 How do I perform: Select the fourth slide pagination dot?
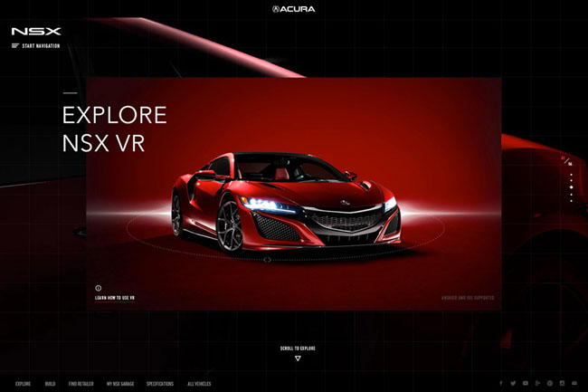point(571,195)
